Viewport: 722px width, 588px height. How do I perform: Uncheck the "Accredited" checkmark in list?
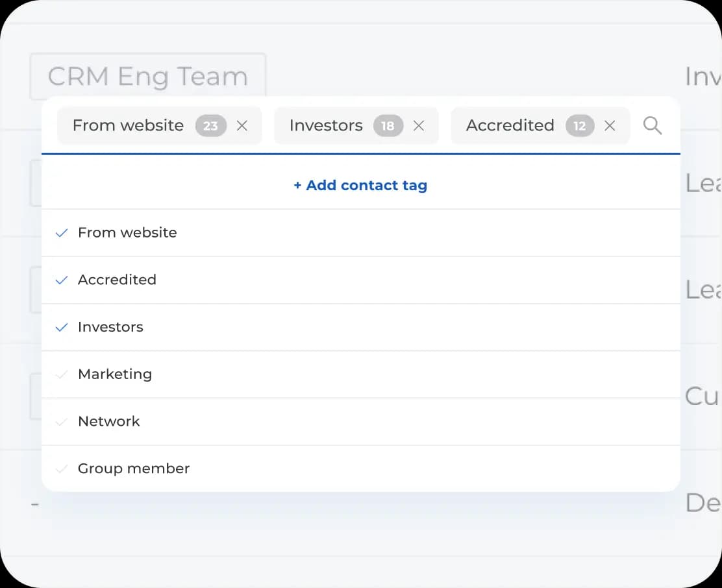click(62, 280)
